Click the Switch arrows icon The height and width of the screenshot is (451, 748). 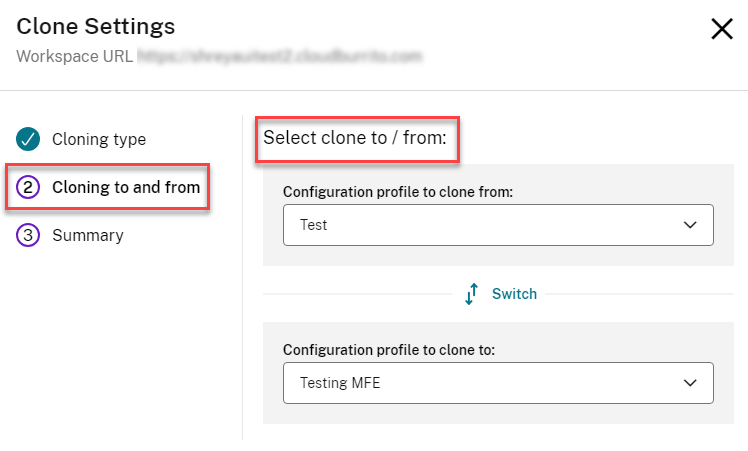click(473, 294)
